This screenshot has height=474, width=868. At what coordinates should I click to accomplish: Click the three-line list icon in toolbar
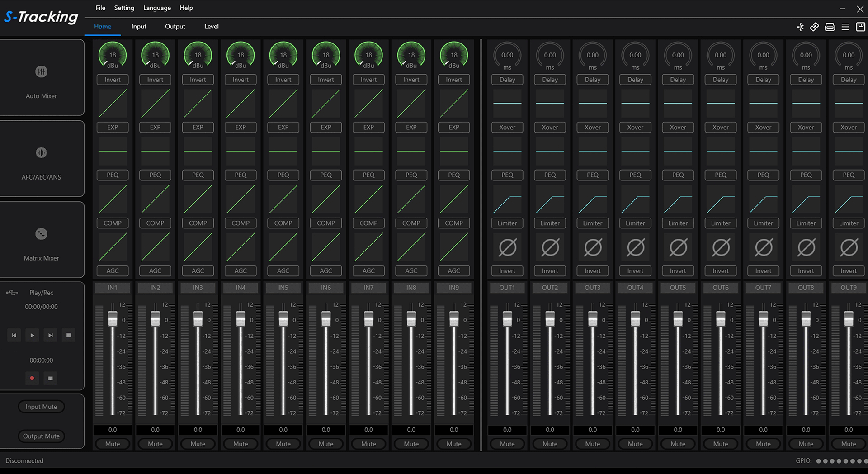tap(845, 27)
